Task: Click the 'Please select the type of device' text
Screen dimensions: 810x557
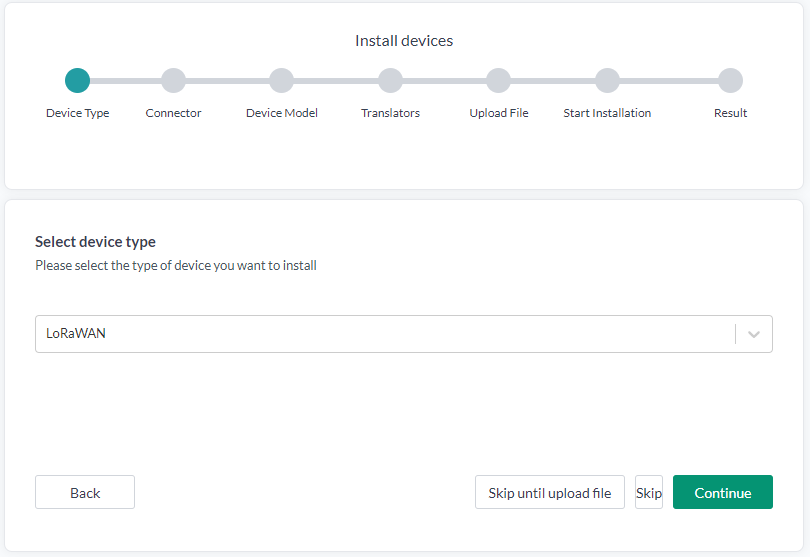Action: (176, 266)
